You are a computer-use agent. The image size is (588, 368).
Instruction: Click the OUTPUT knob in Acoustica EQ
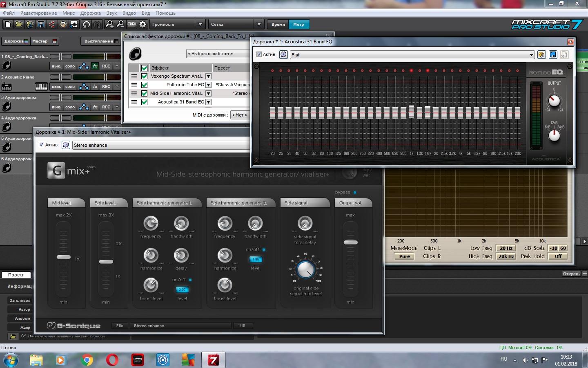(554, 101)
